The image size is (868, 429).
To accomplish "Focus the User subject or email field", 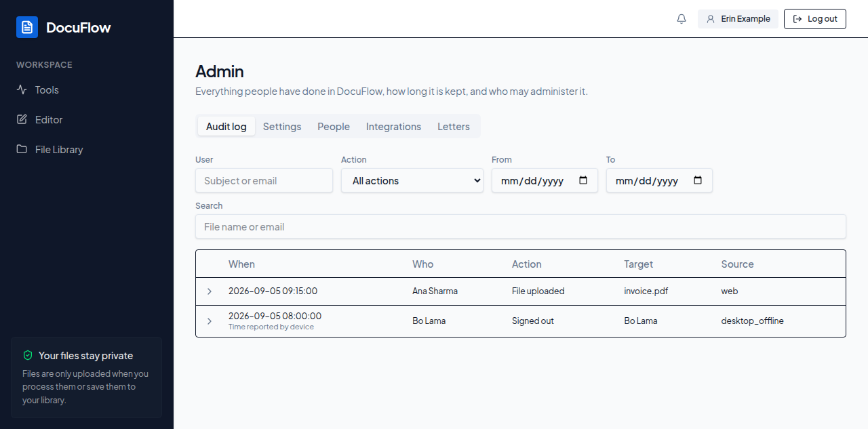I will coord(264,180).
